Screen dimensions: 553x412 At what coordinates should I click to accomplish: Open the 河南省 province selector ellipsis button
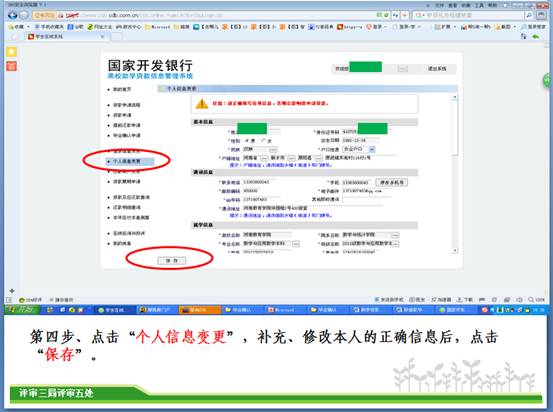[264, 158]
